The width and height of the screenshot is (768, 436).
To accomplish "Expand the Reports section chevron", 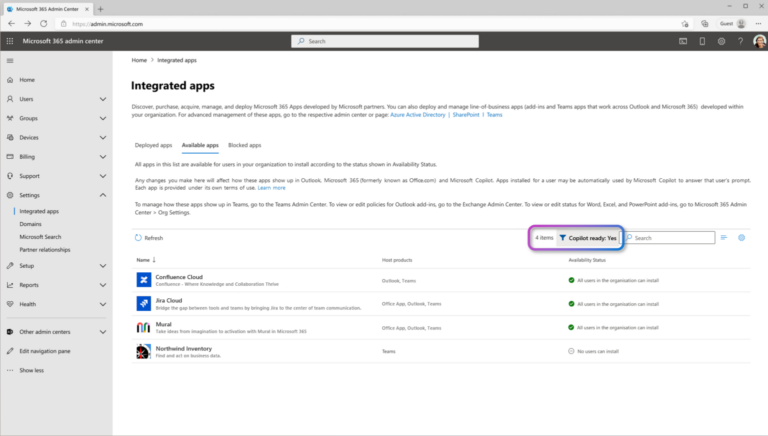I will coord(103,285).
